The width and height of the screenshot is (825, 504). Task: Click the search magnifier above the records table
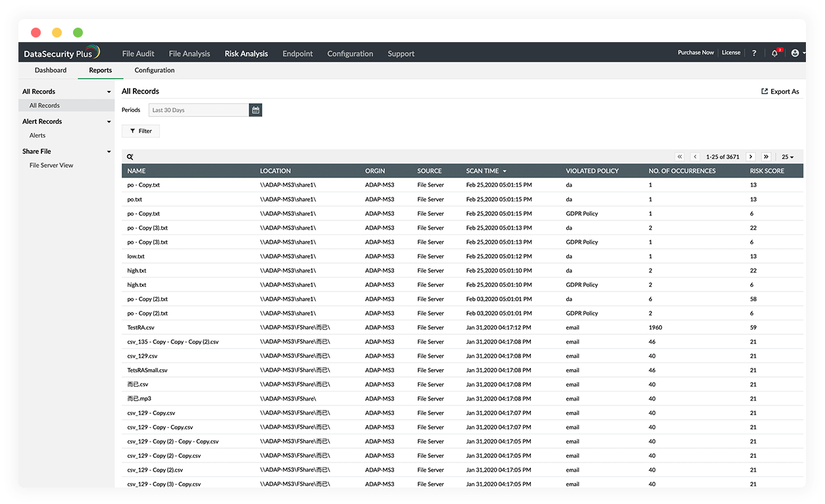[x=130, y=157]
